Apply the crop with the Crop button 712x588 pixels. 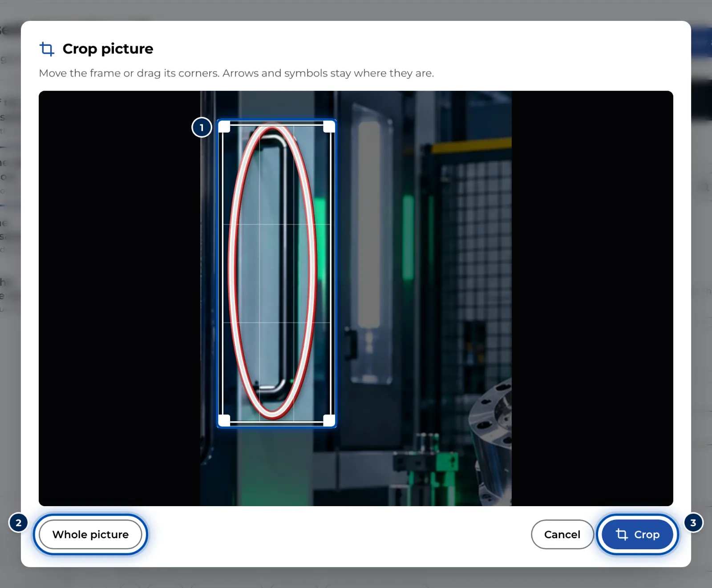[x=637, y=534]
